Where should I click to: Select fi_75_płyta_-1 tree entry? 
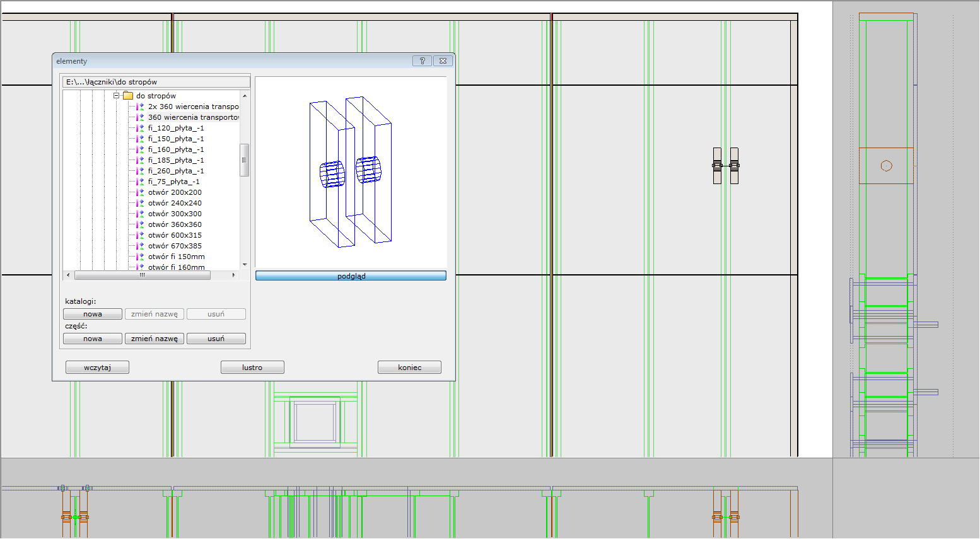pyautogui.click(x=173, y=182)
